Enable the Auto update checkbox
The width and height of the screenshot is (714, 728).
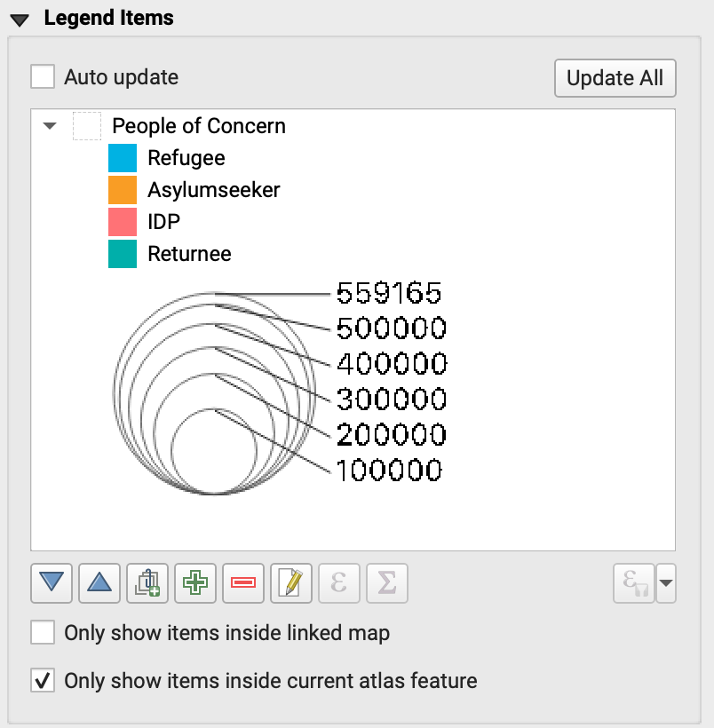(x=41, y=76)
